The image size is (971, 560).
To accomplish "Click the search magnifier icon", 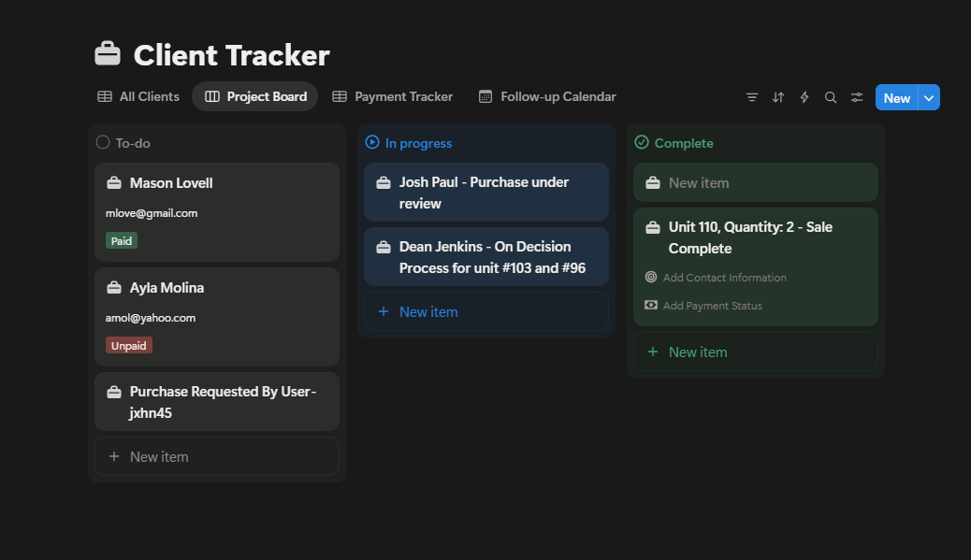I will coord(831,97).
